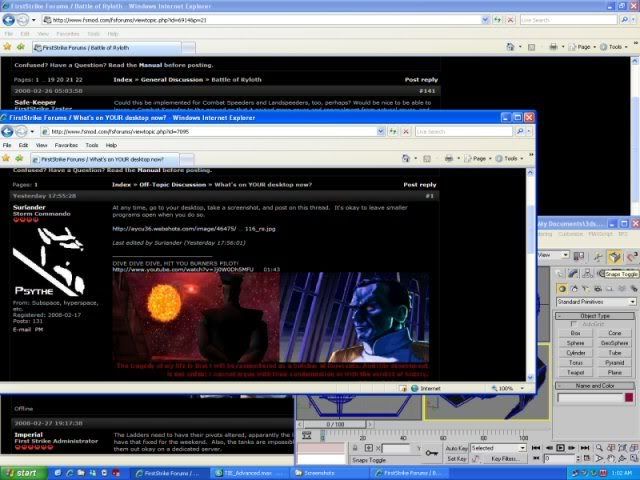The height and width of the screenshot is (480, 640).
Task: Open Favorites menu in front IE
Action: point(66,145)
